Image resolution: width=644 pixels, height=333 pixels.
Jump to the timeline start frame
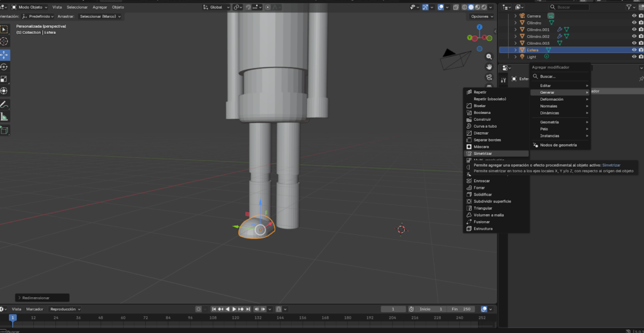point(214,309)
